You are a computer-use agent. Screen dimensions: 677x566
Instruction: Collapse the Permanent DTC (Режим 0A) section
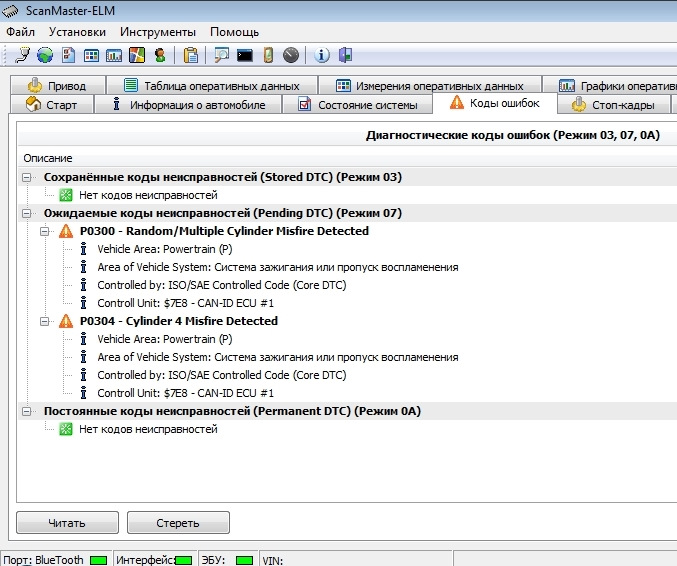27,411
